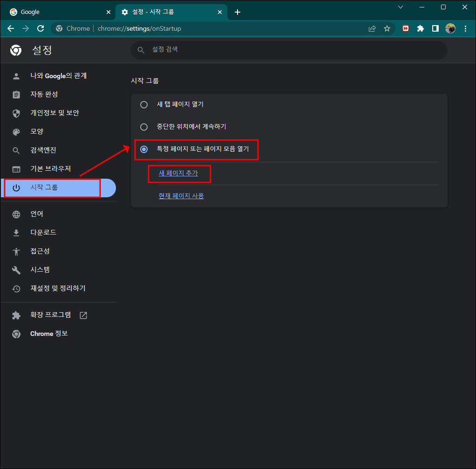Open a new browser tab
The width and height of the screenshot is (476, 469).
[238, 11]
